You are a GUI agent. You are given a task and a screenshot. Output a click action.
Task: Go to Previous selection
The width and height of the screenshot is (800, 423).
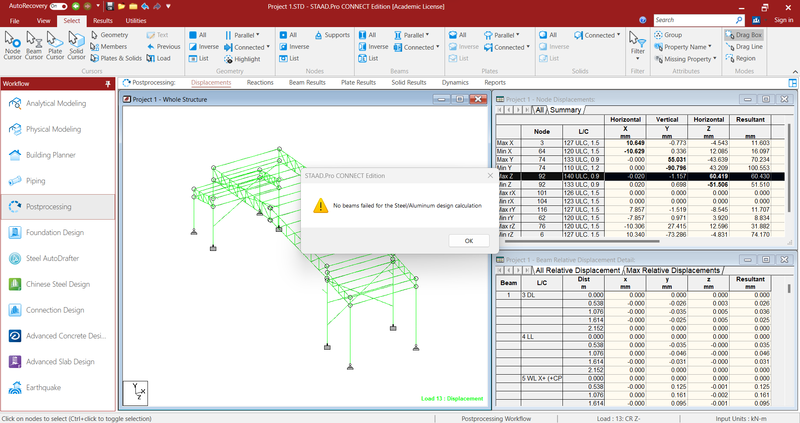tap(164, 46)
